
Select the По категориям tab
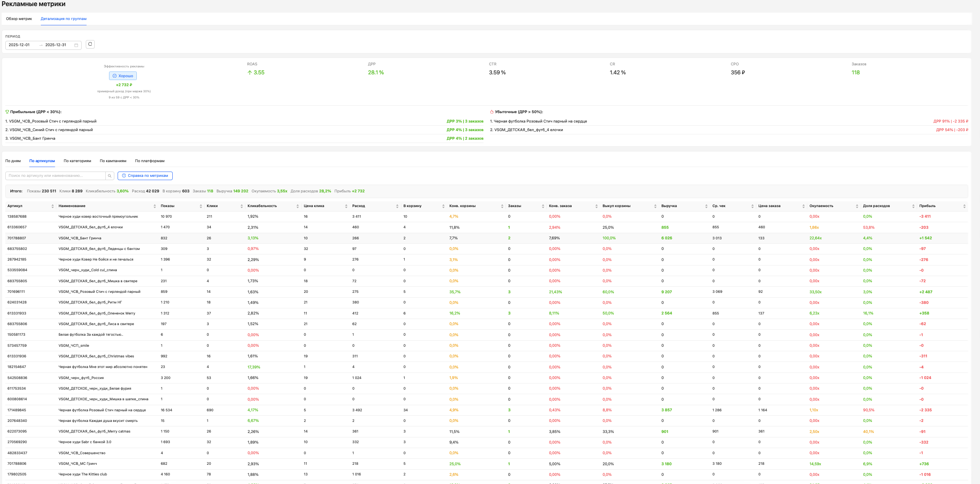pos(77,161)
